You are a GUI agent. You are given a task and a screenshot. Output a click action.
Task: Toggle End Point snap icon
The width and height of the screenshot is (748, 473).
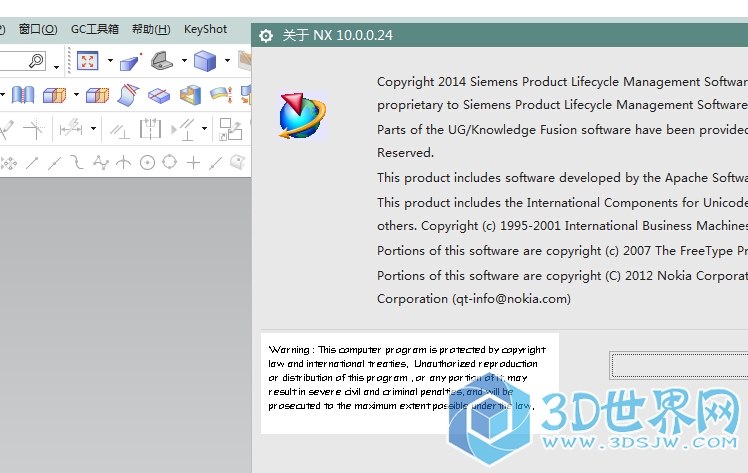coord(32,163)
